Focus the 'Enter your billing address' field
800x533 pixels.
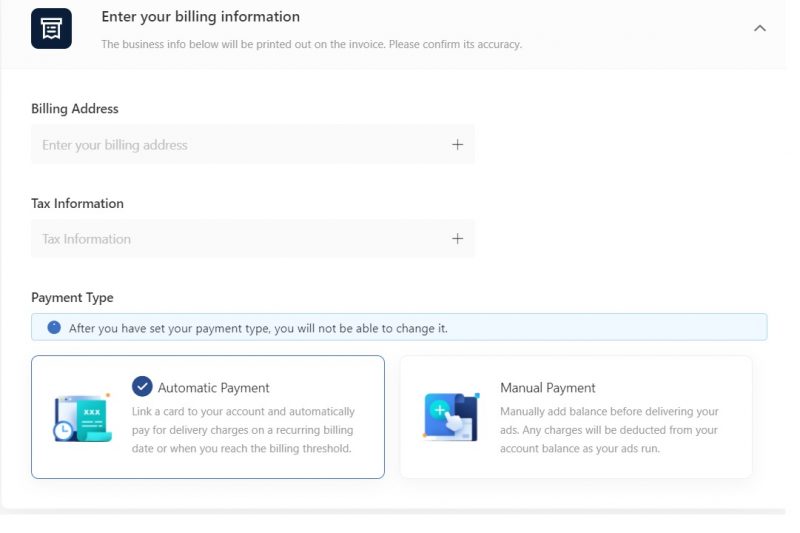(x=240, y=145)
